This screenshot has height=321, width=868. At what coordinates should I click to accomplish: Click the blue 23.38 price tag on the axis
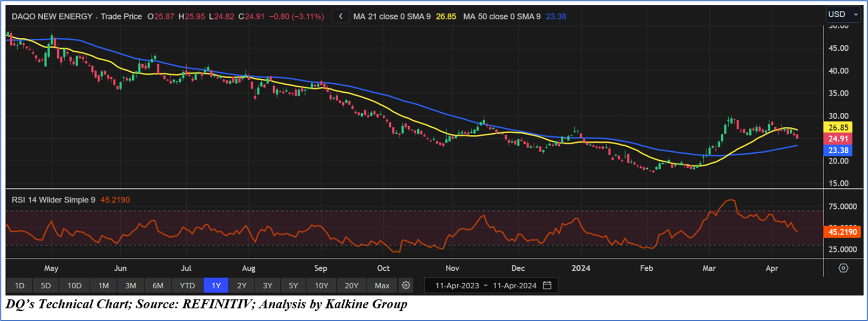[838, 151]
